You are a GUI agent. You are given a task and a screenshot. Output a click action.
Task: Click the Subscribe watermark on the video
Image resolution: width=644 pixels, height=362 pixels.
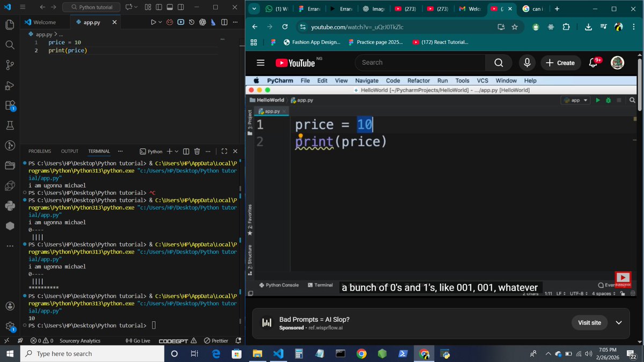623,279
